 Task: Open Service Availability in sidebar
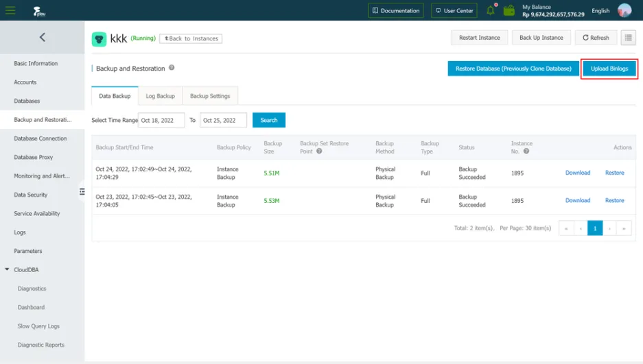coord(37,213)
